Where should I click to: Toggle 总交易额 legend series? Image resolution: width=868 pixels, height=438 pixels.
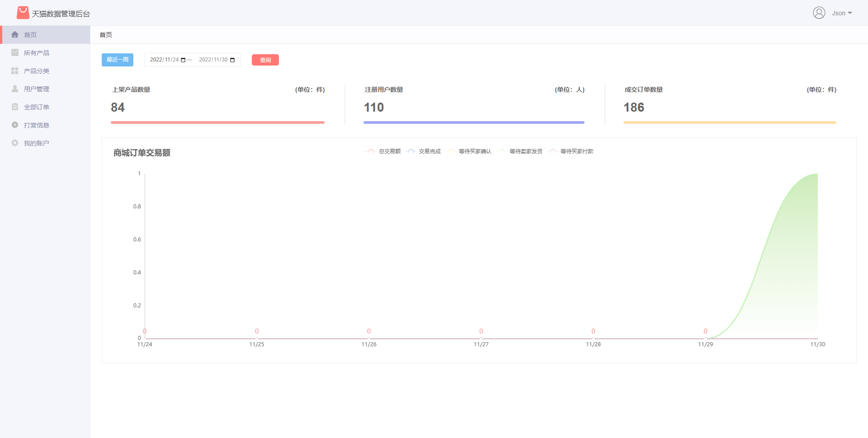pos(383,151)
